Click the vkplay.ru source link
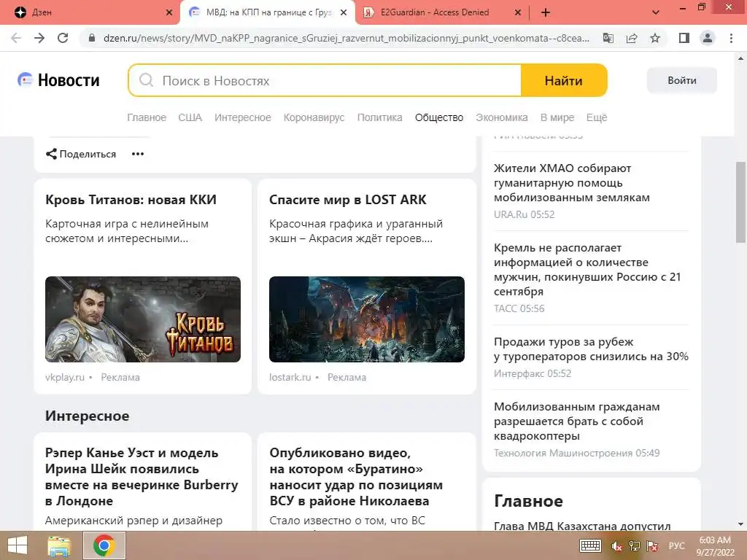The image size is (747, 560). pos(65,377)
